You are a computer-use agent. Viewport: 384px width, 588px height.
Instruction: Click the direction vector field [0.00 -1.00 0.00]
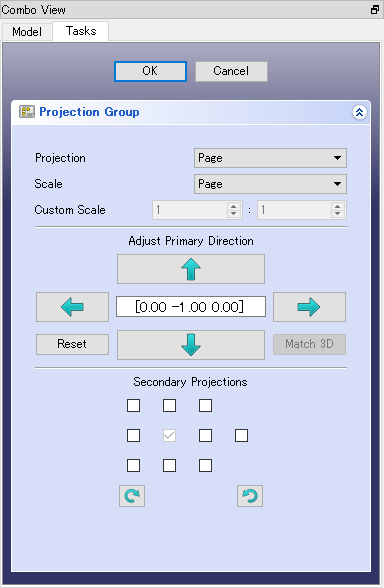coord(191,307)
